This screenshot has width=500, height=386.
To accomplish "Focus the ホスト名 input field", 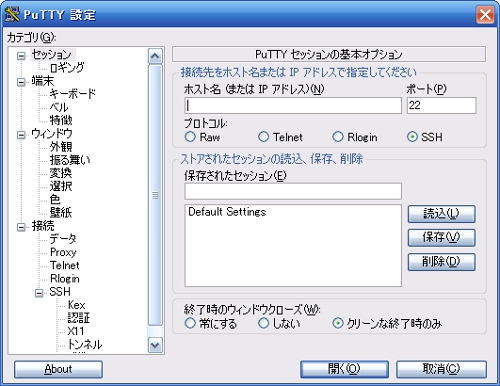I will (x=293, y=105).
